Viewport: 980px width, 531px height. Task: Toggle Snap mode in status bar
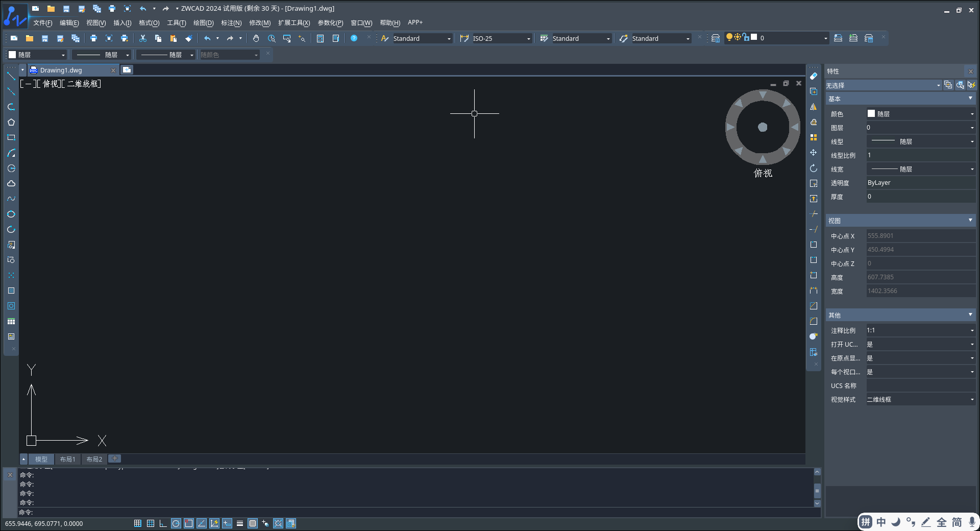[138, 523]
